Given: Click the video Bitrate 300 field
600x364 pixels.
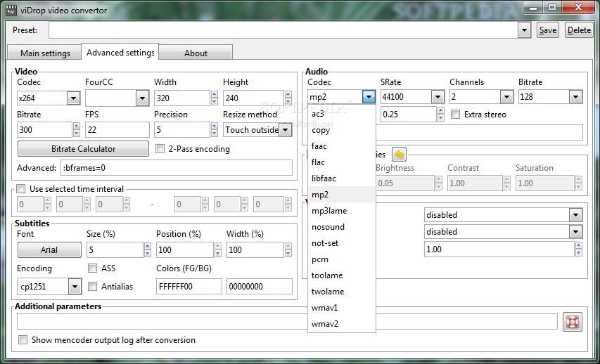Looking at the screenshot, I should point(44,130).
